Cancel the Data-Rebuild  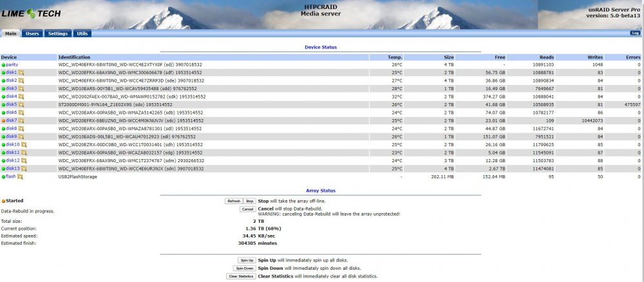pos(247,209)
